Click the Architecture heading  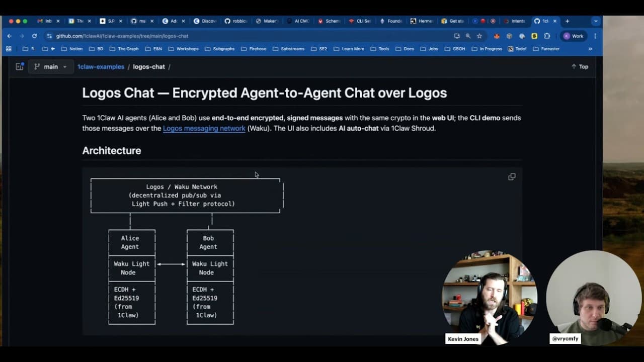[x=112, y=150]
